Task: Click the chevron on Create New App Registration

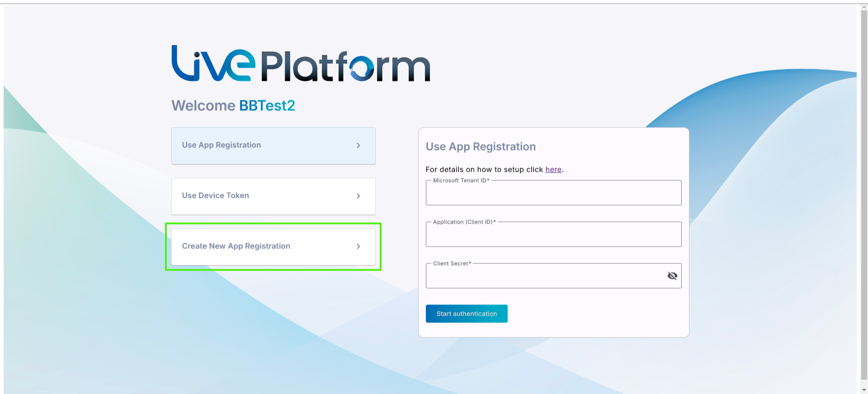Action: pos(358,247)
